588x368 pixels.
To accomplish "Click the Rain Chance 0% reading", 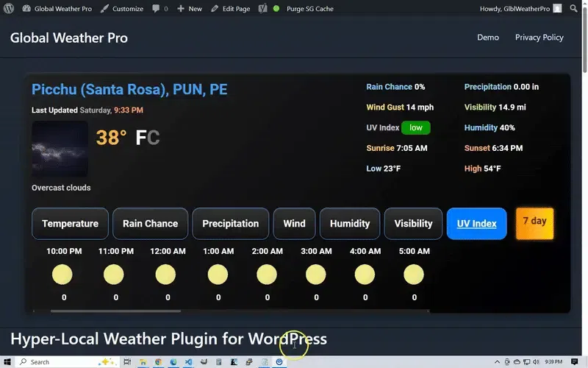I will 395,87.
